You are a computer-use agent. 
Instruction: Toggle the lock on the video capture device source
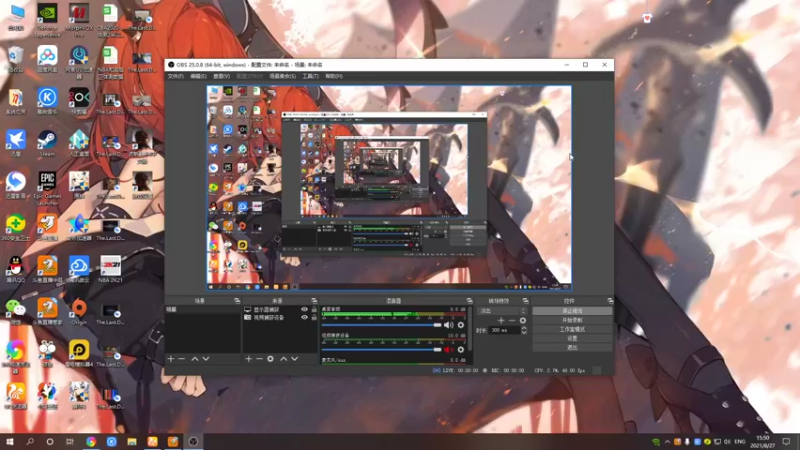point(314,317)
